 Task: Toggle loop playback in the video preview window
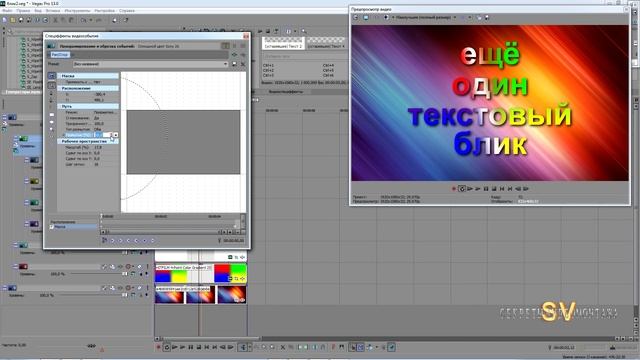coord(462,189)
